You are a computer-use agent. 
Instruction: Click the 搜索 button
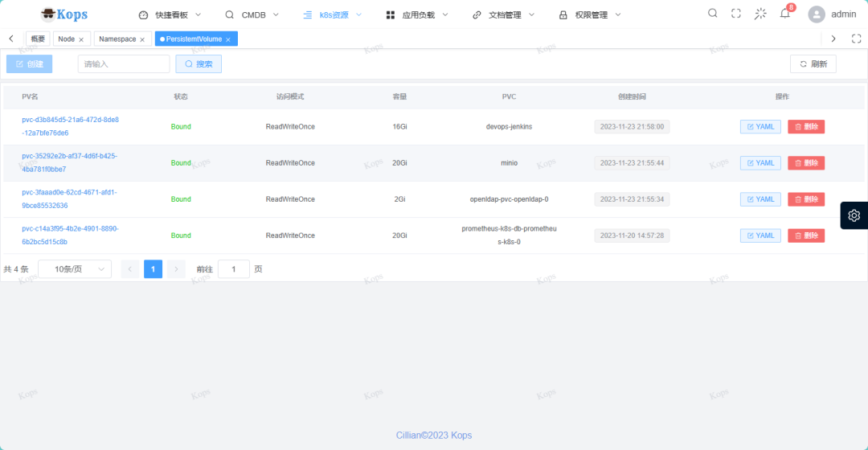199,63
